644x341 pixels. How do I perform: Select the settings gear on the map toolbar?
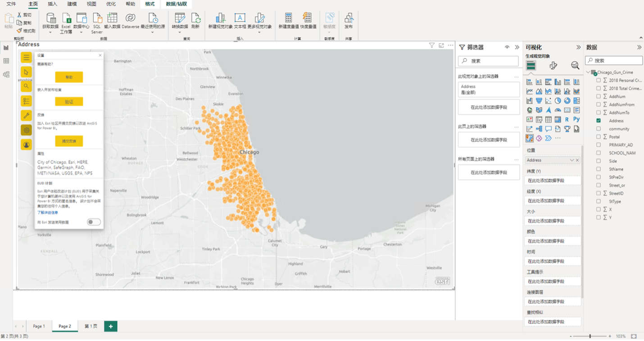pyautogui.click(x=26, y=130)
